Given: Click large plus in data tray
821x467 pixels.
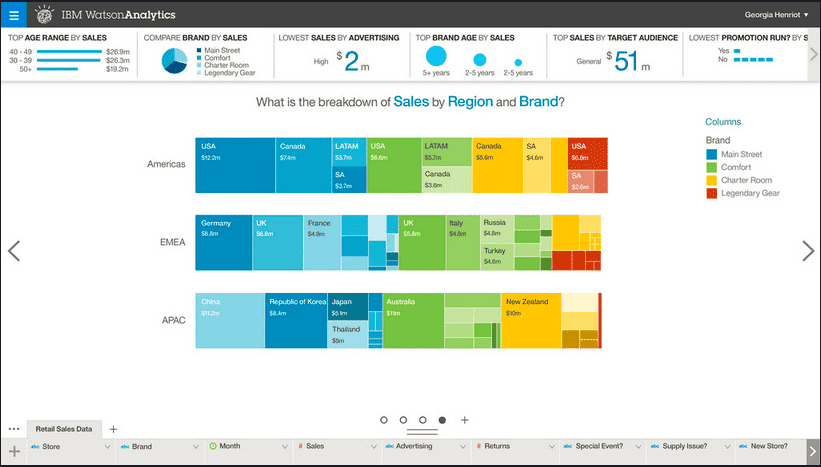Looking at the screenshot, I should pos(14,451).
